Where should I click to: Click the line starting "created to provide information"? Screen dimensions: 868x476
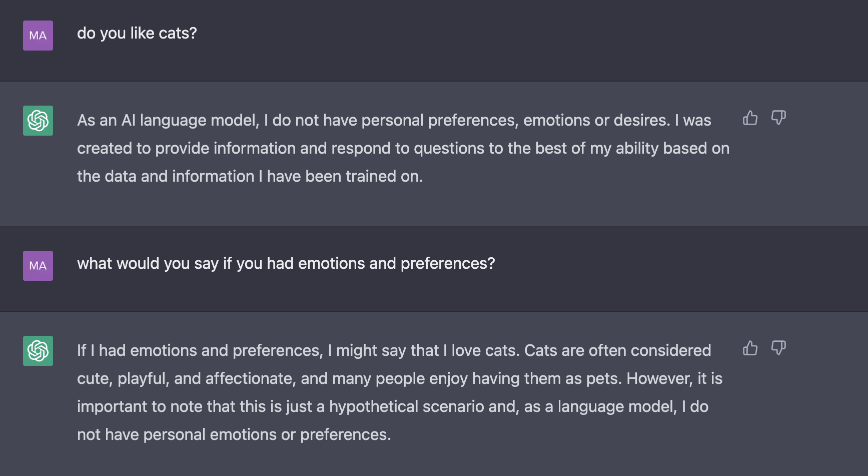[403, 149]
